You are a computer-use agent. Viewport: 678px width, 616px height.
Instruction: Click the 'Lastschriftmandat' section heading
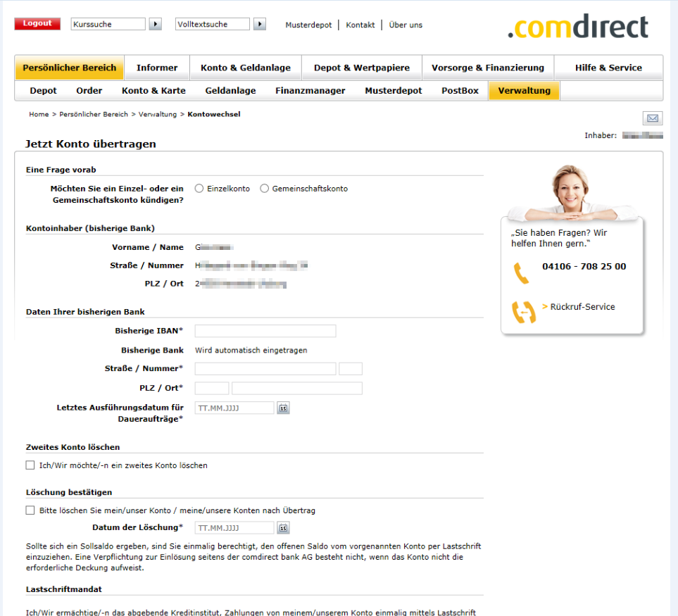pos(64,589)
